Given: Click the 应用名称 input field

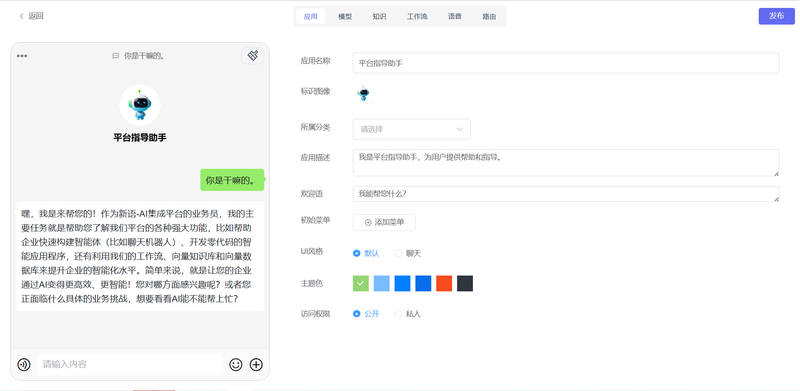Looking at the screenshot, I should (x=566, y=63).
